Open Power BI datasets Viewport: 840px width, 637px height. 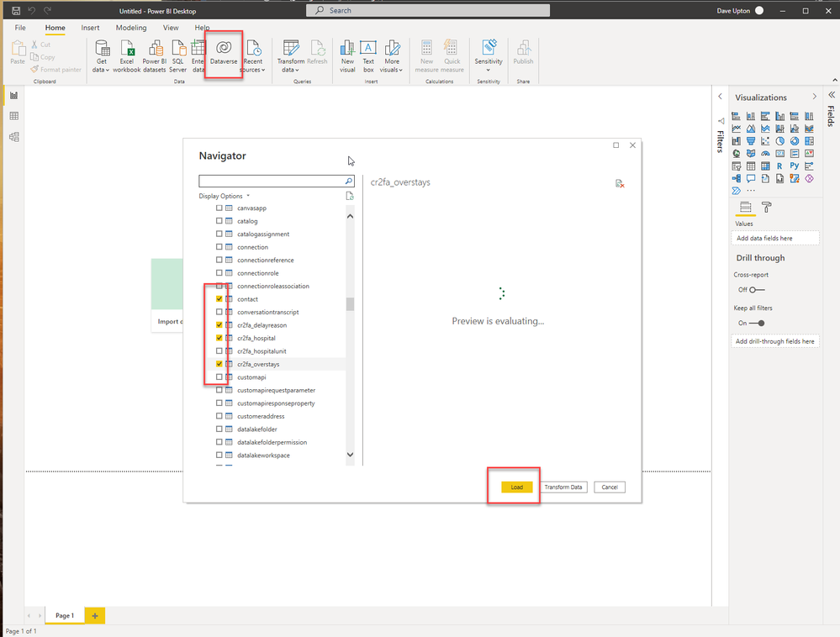click(x=154, y=55)
